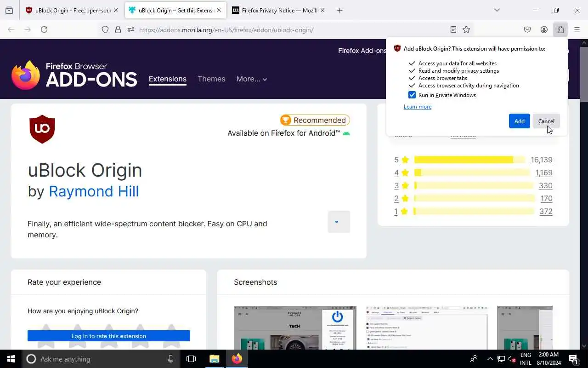The image size is (588, 368).
Task: Go to Themes section
Action: pos(211,79)
